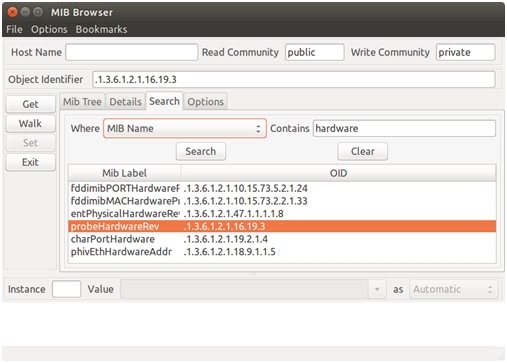This screenshot has height=363, width=507.
Task: Open the File menu
Action: (x=14, y=29)
